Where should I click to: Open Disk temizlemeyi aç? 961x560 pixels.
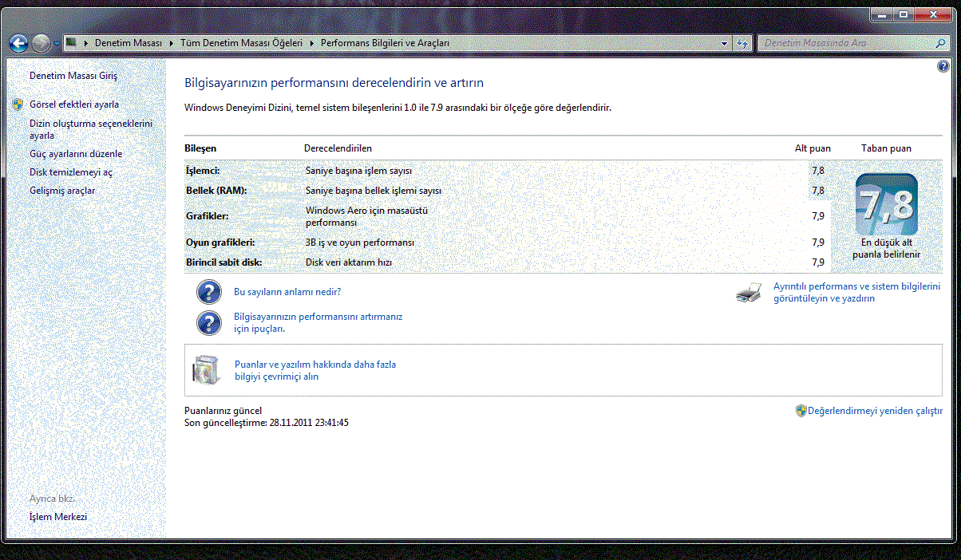[71, 172]
